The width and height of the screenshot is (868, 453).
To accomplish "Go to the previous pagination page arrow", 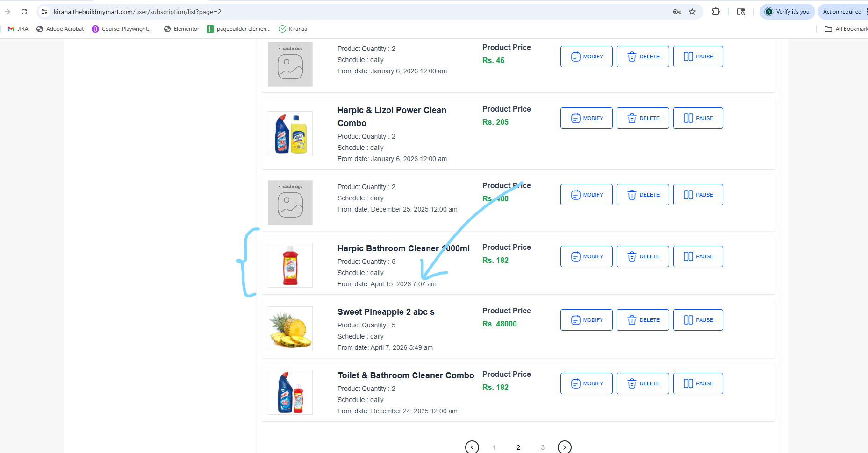I will (x=472, y=447).
